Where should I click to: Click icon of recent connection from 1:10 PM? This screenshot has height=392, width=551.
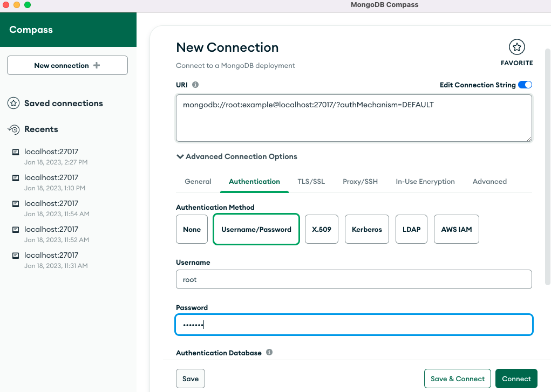point(16,178)
